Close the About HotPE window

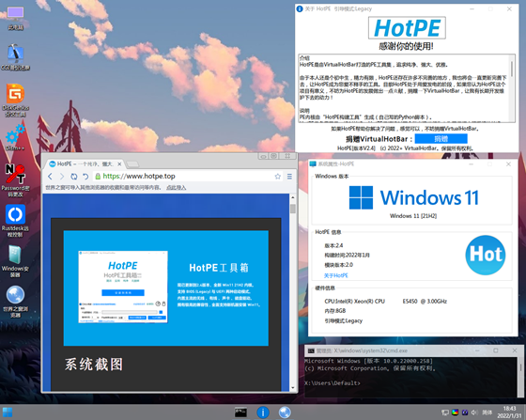tap(509, 9)
